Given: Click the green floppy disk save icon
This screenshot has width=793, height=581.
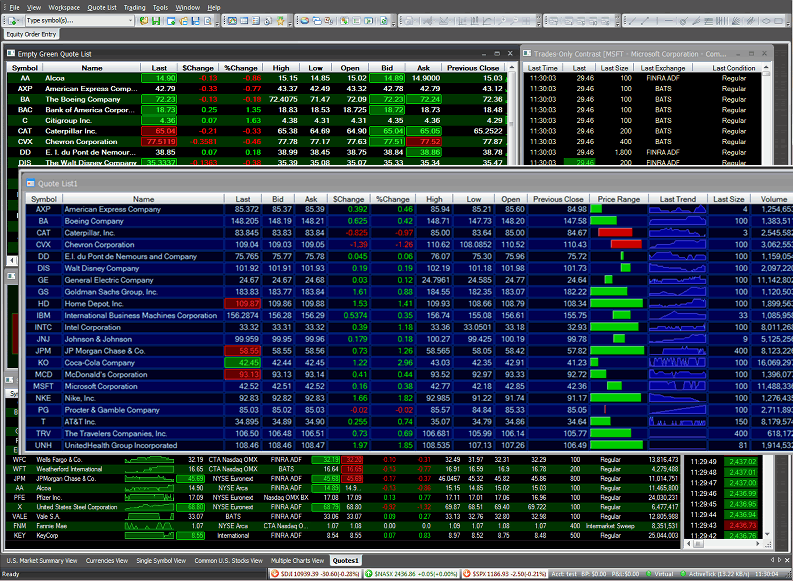Looking at the screenshot, I should click(x=156, y=21).
